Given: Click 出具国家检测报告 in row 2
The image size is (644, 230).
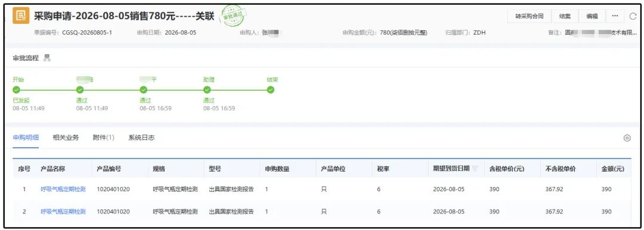Looking at the screenshot, I should point(231,212).
